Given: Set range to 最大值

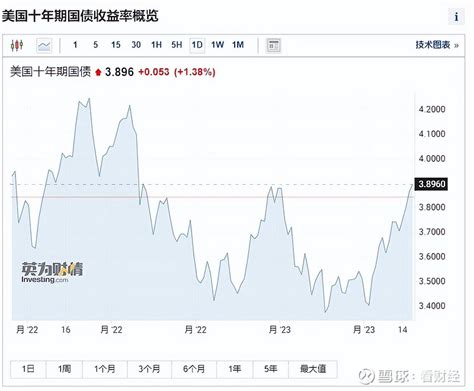Looking at the screenshot, I should (x=313, y=369).
